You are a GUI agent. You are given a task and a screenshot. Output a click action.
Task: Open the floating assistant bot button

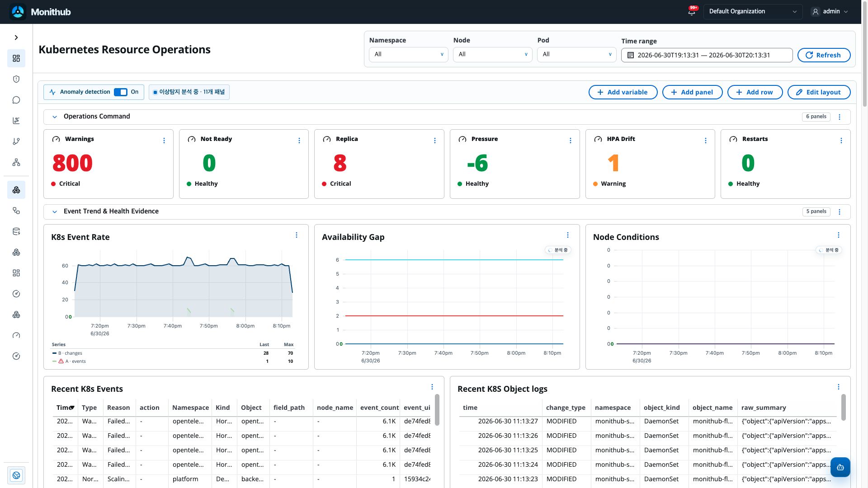click(x=840, y=467)
